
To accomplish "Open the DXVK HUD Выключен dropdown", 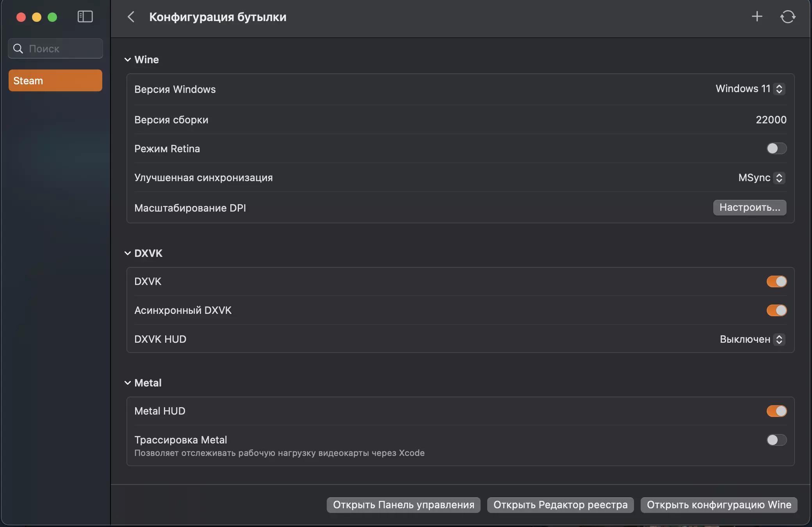I will 752,340.
